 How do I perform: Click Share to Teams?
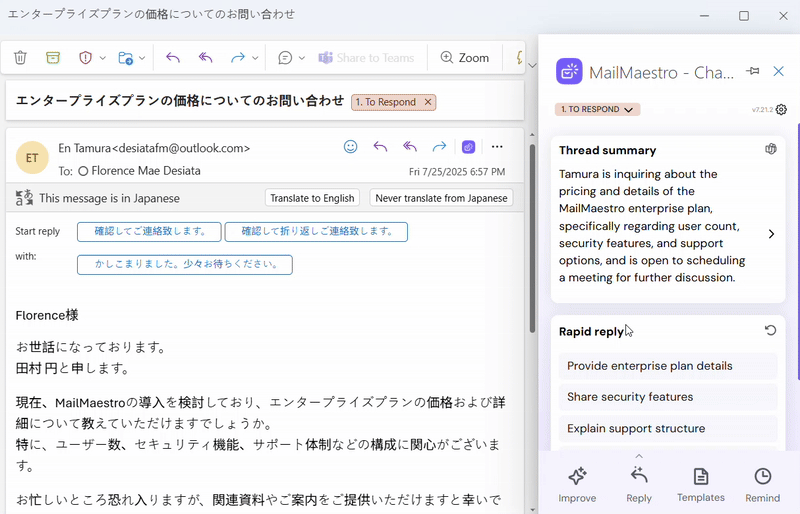point(366,58)
